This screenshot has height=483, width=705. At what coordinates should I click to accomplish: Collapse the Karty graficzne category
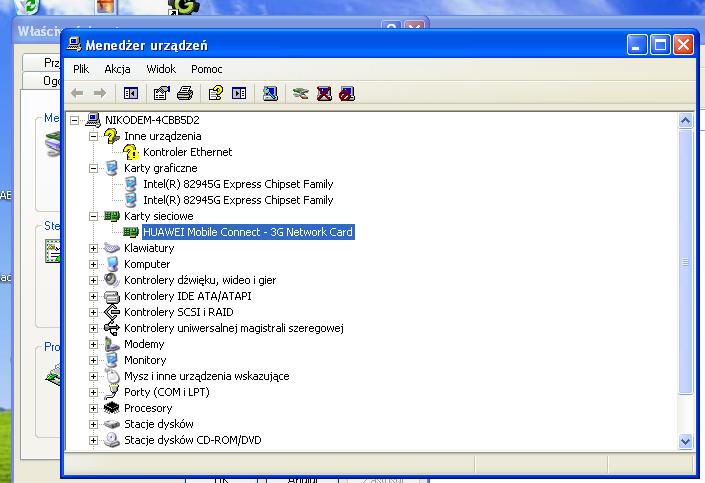pyautogui.click(x=94, y=168)
